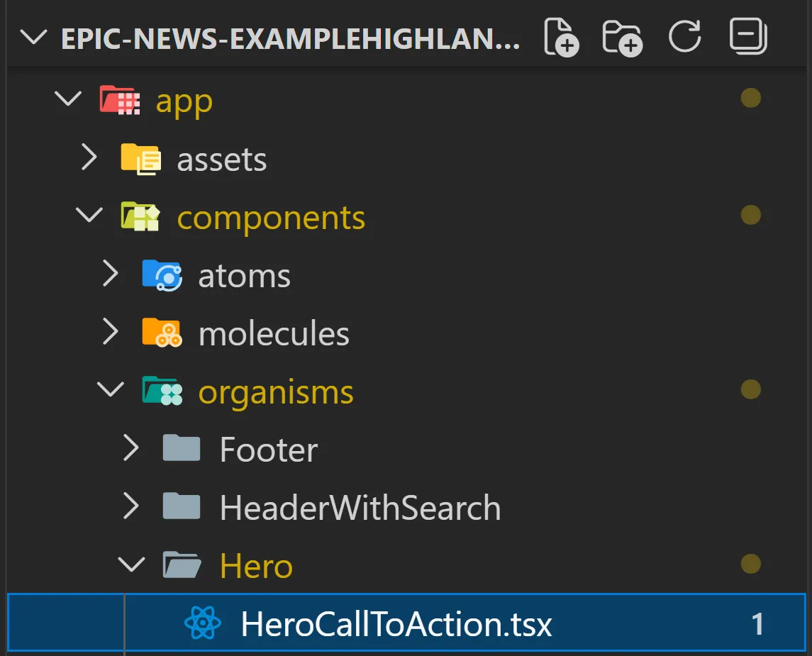
Task: Collapse the Hero folder
Action: click(x=131, y=565)
